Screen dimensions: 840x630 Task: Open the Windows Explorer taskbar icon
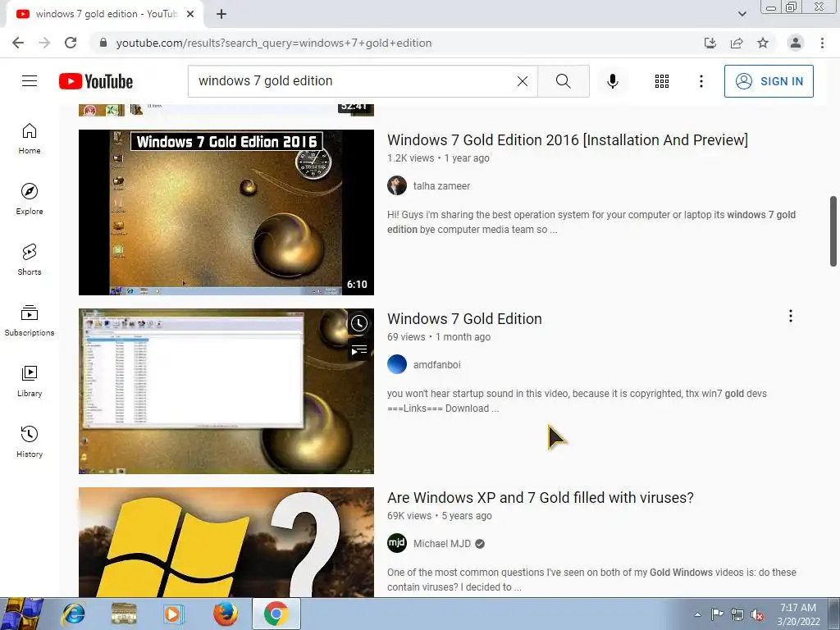pos(124,614)
